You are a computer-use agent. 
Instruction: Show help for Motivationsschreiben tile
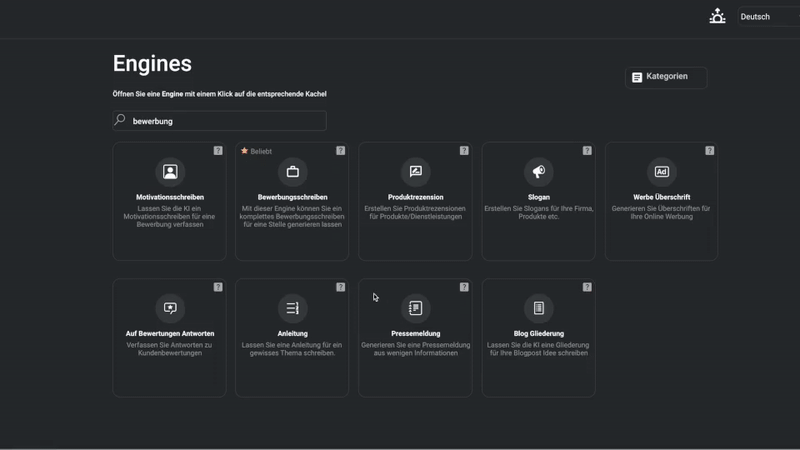point(218,151)
